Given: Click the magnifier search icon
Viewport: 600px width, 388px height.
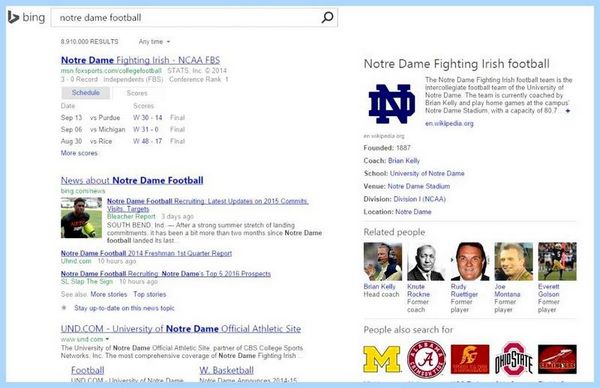Looking at the screenshot, I should [x=327, y=17].
